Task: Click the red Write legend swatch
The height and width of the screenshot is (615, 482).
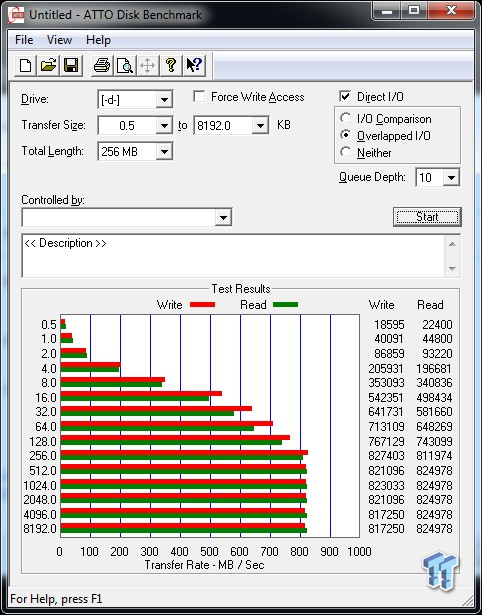Action: [x=202, y=305]
